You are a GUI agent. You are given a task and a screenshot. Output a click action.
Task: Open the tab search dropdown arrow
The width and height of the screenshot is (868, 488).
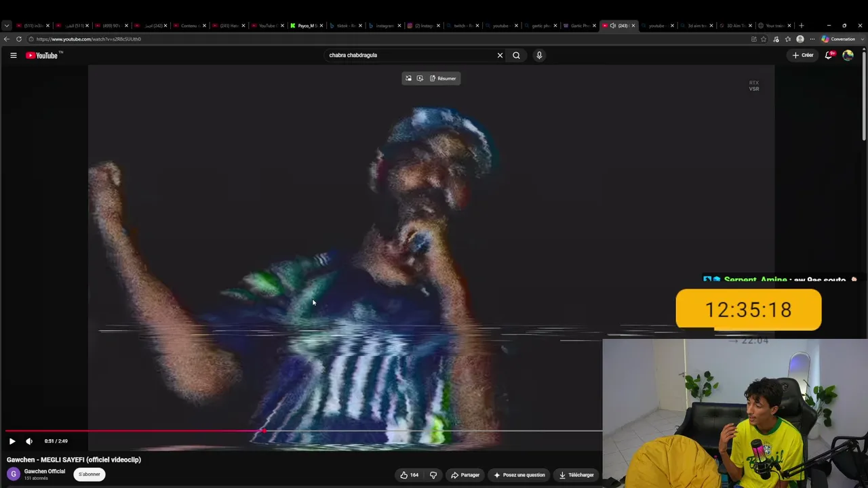point(7,26)
